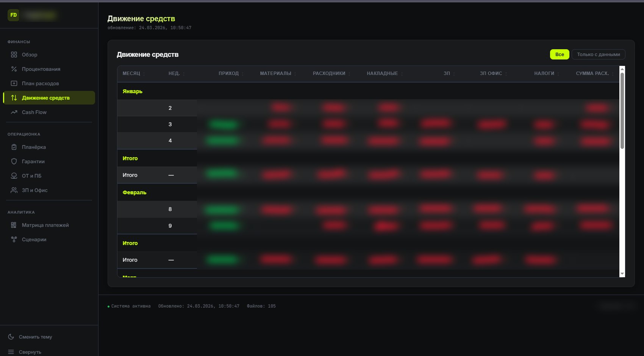
Task: Click the Файлов: 105 status text
Action: pyautogui.click(x=261, y=306)
